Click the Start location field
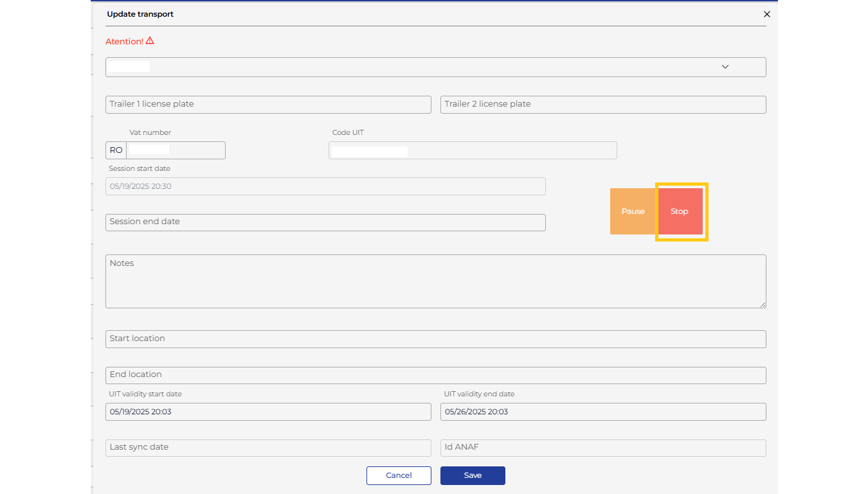This screenshot has height=494, width=868. click(x=435, y=339)
